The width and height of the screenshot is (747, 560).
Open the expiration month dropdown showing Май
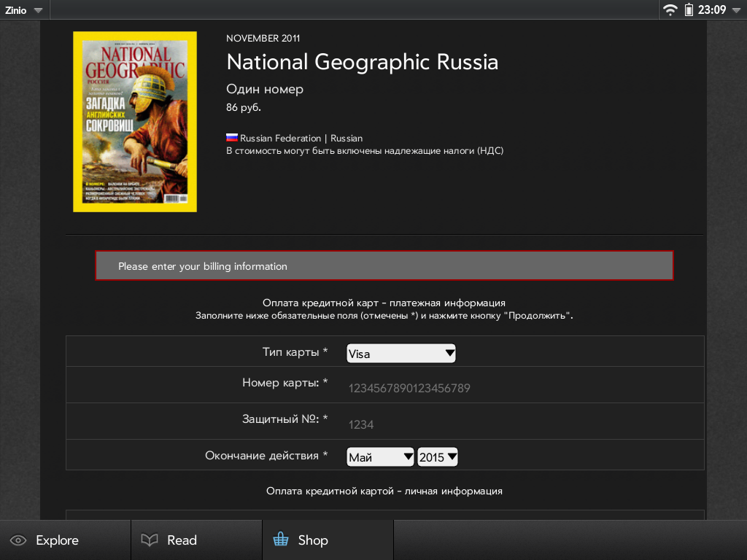pos(380,457)
